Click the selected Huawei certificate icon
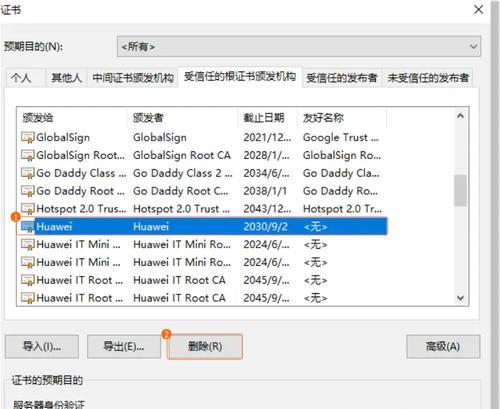 [x=28, y=227]
